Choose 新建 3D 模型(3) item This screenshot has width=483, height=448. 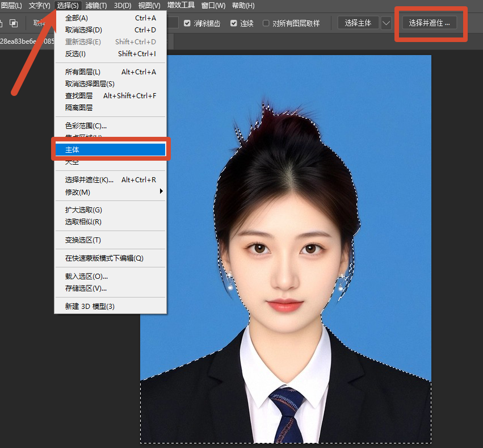tap(111, 306)
